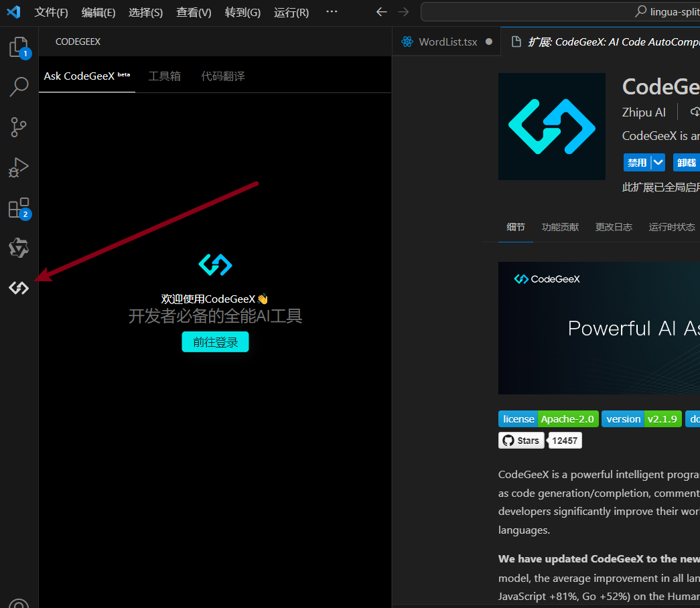Click the unsaved dot on WordList.tsx tab
The width and height of the screenshot is (700, 608).
(x=489, y=42)
